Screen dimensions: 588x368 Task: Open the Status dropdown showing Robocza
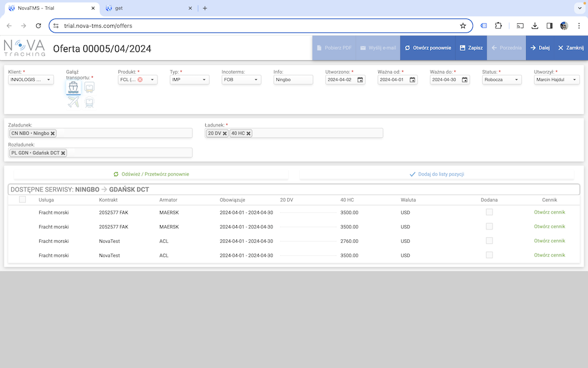point(502,80)
